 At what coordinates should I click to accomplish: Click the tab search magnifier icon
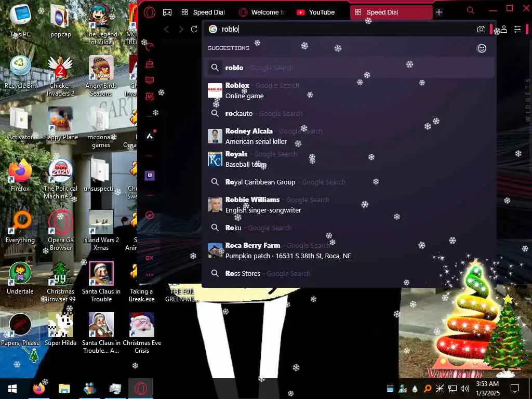click(x=471, y=10)
